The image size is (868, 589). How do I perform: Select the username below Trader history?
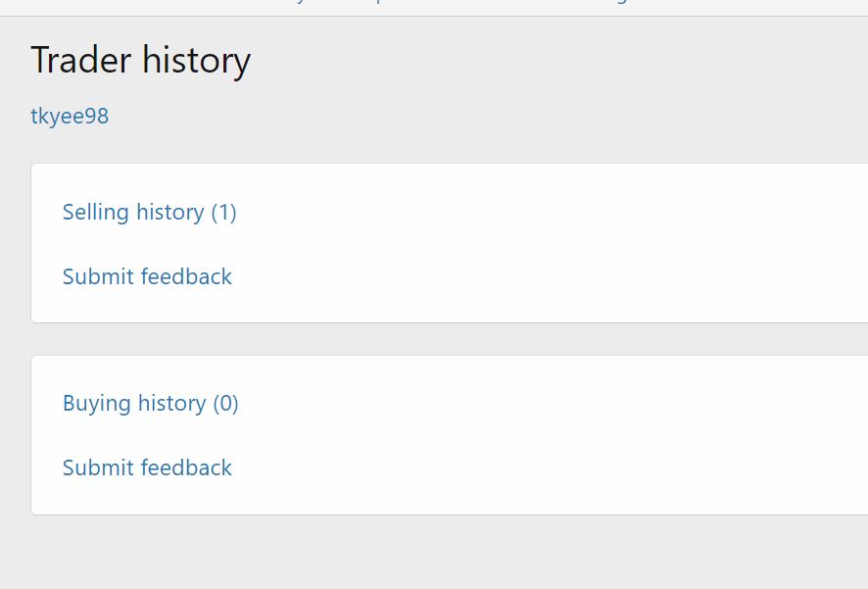pos(70,117)
